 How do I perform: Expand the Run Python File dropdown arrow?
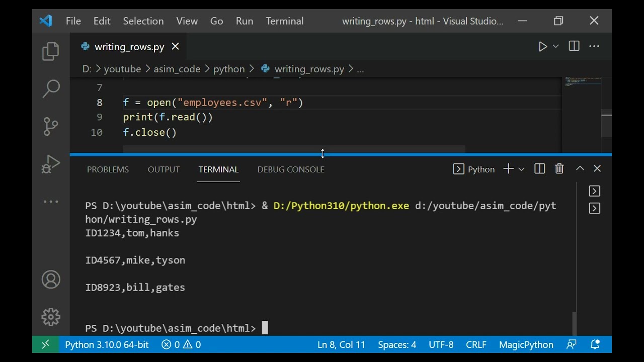[x=556, y=46]
